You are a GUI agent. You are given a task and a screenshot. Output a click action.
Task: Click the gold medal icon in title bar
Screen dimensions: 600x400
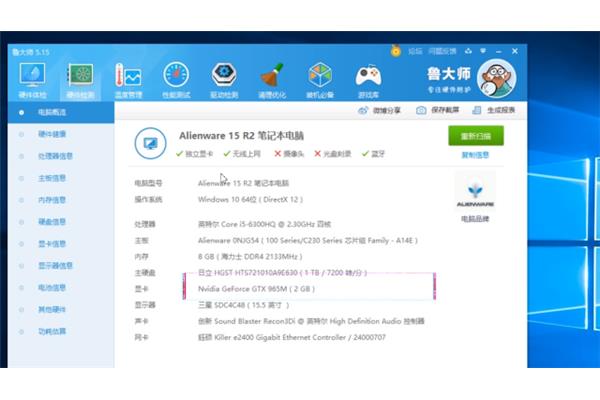pyautogui.click(x=396, y=51)
